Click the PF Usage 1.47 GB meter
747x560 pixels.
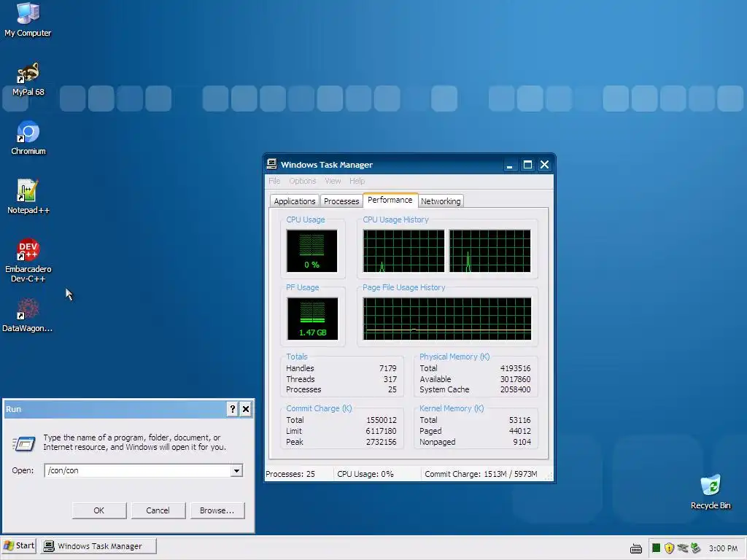coord(312,319)
